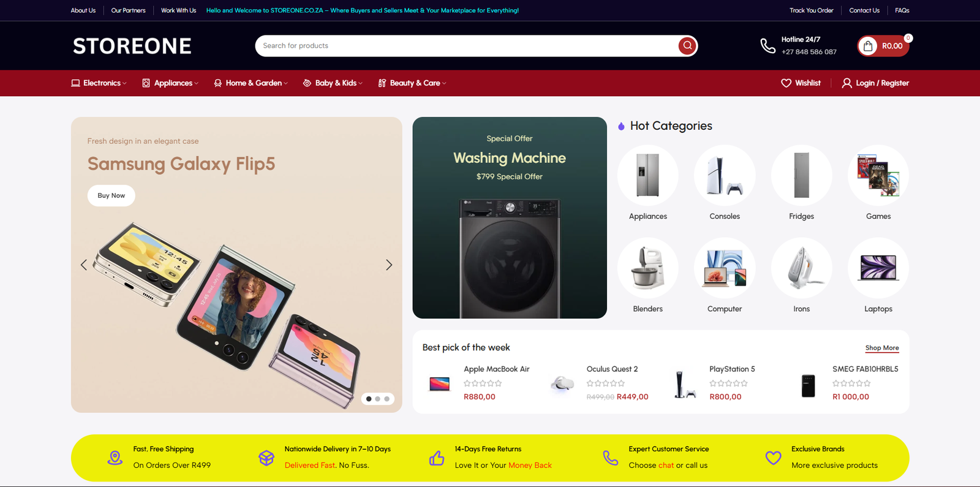Select the Irons category icon
This screenshot has width=980, height=487.
pyautogui.click(x=801, y=268)
